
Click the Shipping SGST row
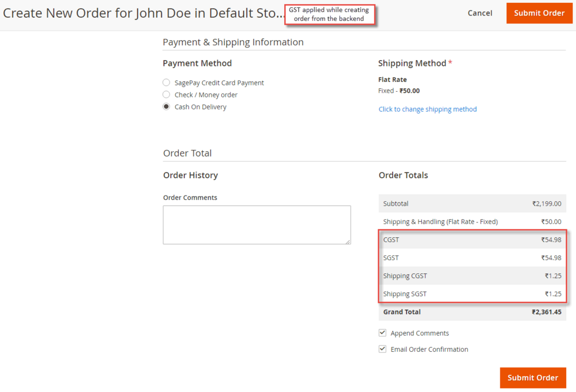coord(472,294)
